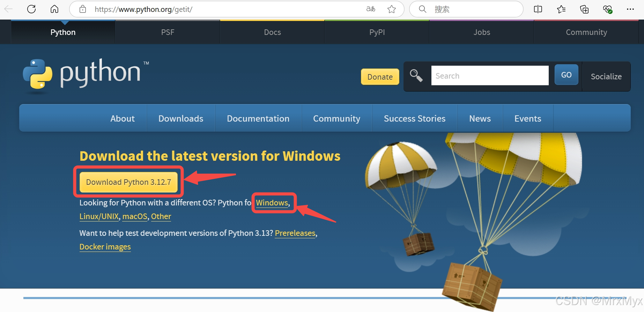Open browser settings and more menu
Screen dimensions: 644x312
[630, 9]
